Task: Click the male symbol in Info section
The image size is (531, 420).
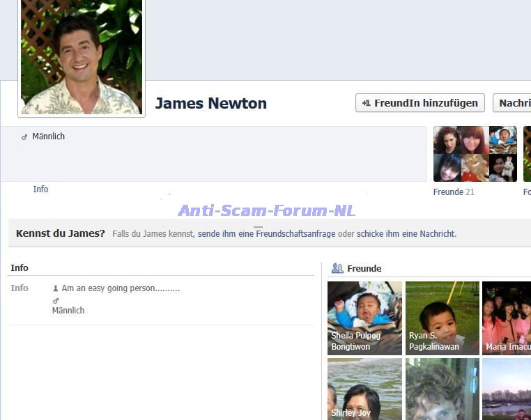Action: [56, 301]
